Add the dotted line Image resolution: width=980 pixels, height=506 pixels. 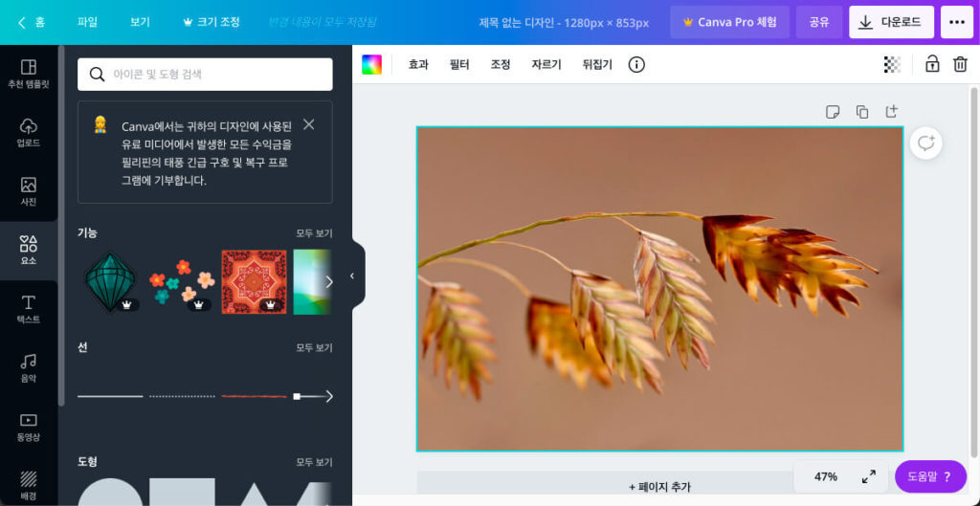(x=182, y=396)
